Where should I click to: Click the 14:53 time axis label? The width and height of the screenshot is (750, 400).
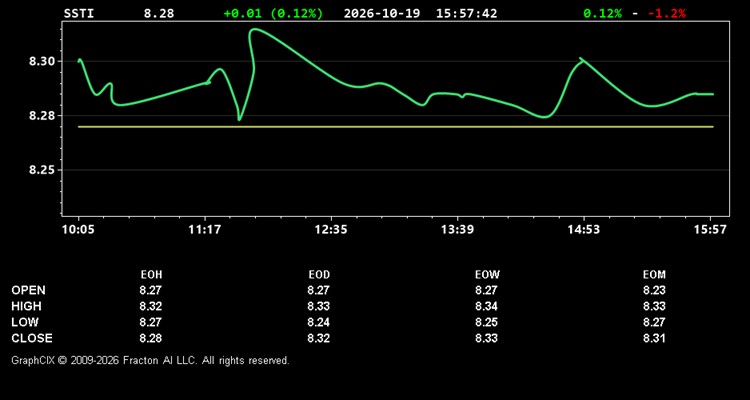pos(584,230)
